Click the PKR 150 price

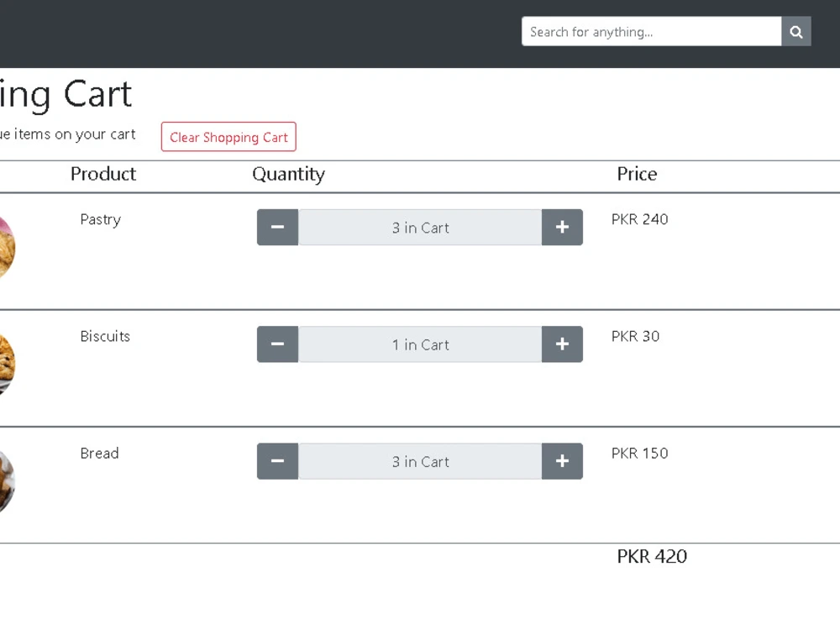tap(639, 454)
